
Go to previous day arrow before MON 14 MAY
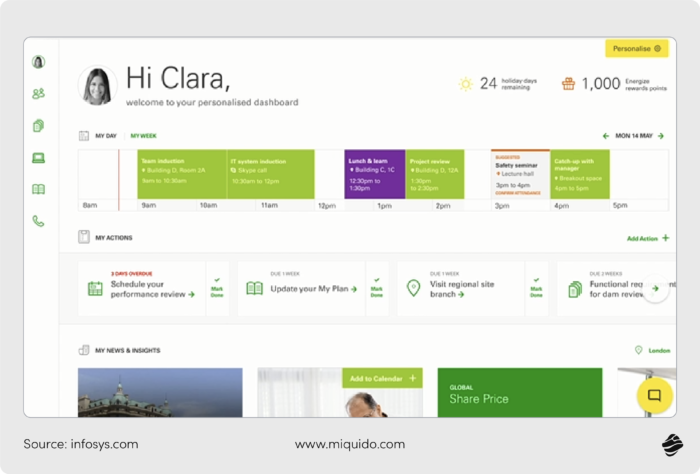[606, 135]
